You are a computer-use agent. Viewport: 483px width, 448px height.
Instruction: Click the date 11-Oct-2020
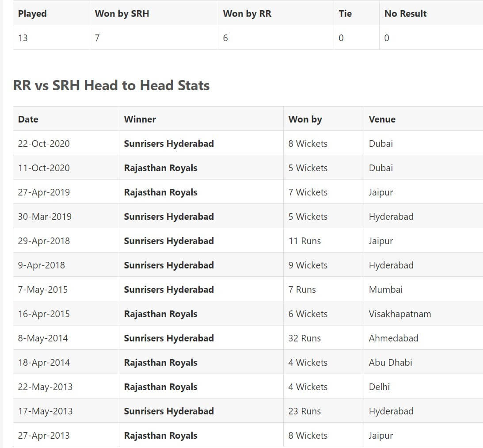44,168
